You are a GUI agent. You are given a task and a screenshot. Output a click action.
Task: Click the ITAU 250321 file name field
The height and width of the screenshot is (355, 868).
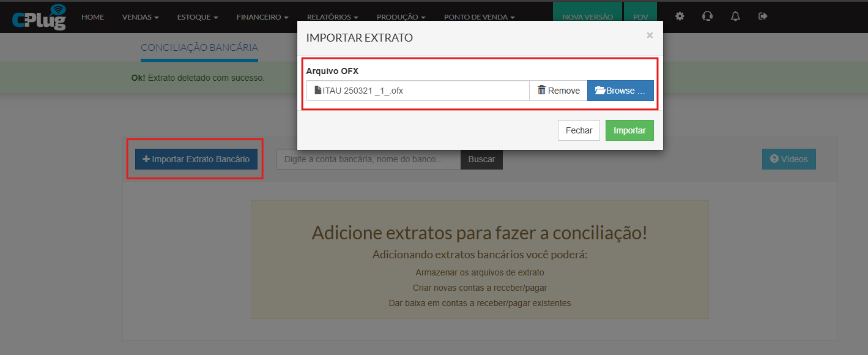point(418,91)
